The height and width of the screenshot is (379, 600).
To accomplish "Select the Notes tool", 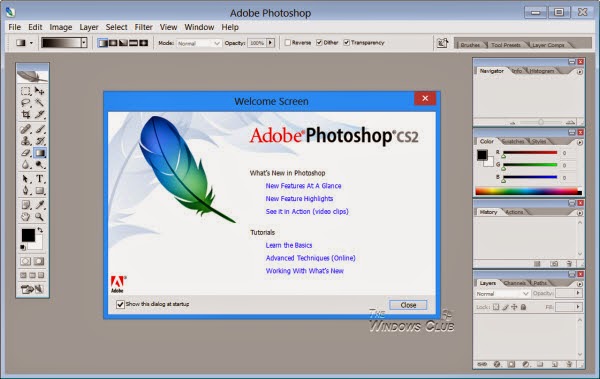I will tap(26, 204).
